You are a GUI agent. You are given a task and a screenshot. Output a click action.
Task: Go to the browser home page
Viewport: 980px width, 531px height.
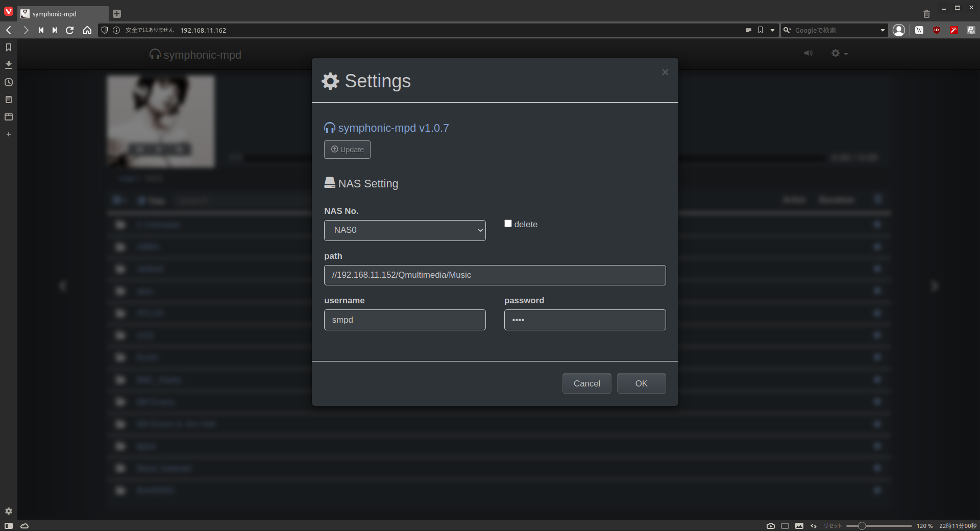[x=87, y=30]
